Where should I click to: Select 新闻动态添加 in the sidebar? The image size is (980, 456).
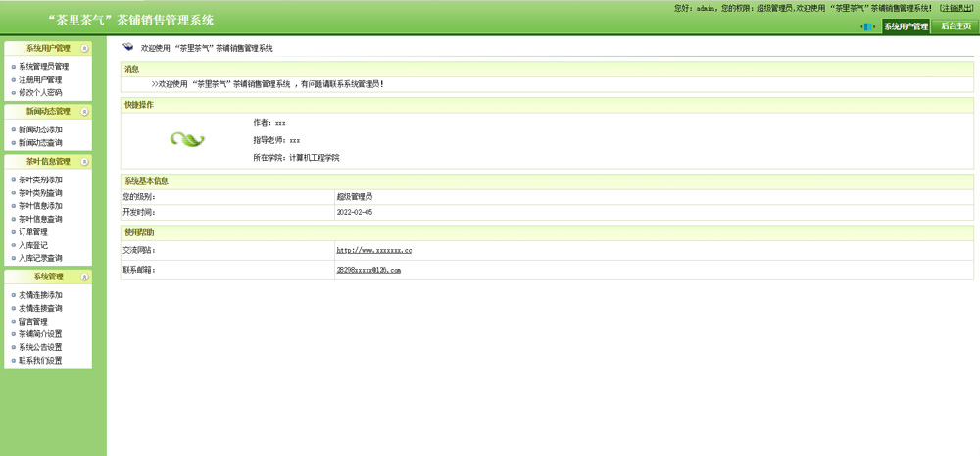point(40,129)
